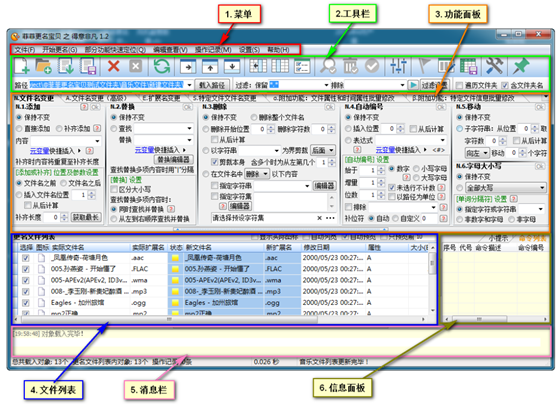Toggle the 含文件夹名 checkbox
Image resolution: width=560 pixels, height=404 pixels.
coord(505,85)
